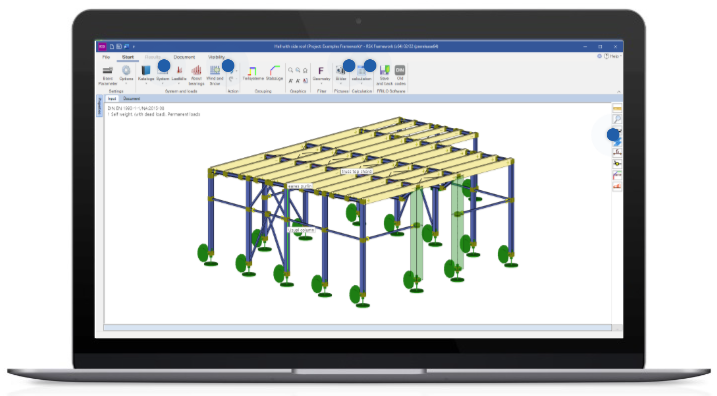Click the Stabzüge grouping icon

coord(274,70)
